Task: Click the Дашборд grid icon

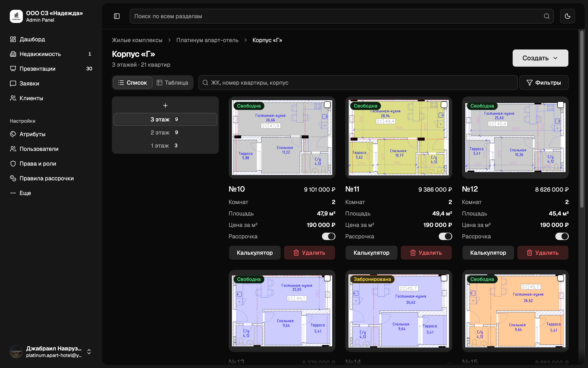Action: tap(13, 39)
